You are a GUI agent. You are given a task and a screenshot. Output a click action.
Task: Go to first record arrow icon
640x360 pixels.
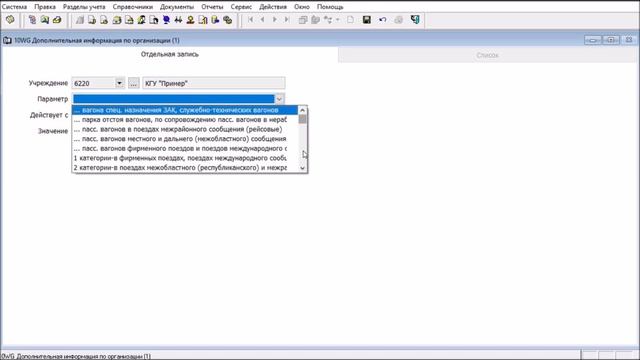tap(251, 20)
